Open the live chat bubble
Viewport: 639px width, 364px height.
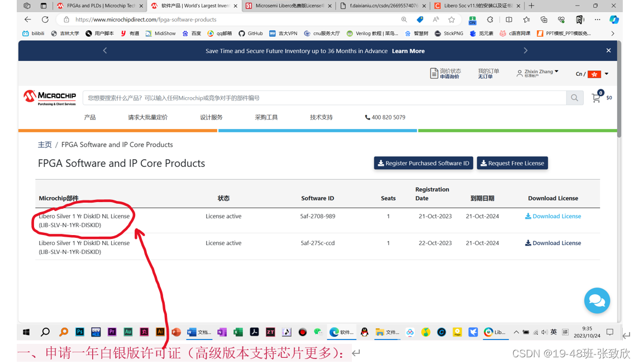(597, 300)
